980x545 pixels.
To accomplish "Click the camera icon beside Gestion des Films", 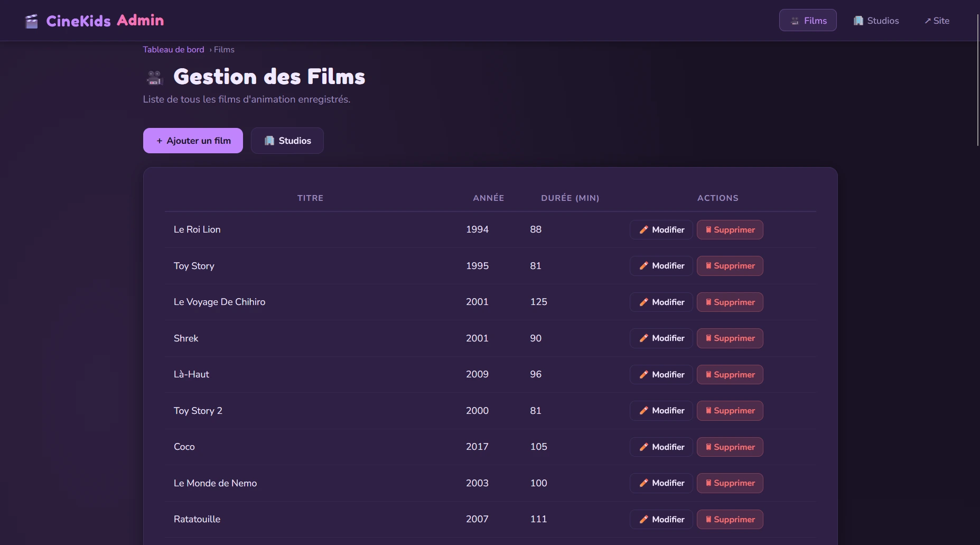I will coord(155,78).
